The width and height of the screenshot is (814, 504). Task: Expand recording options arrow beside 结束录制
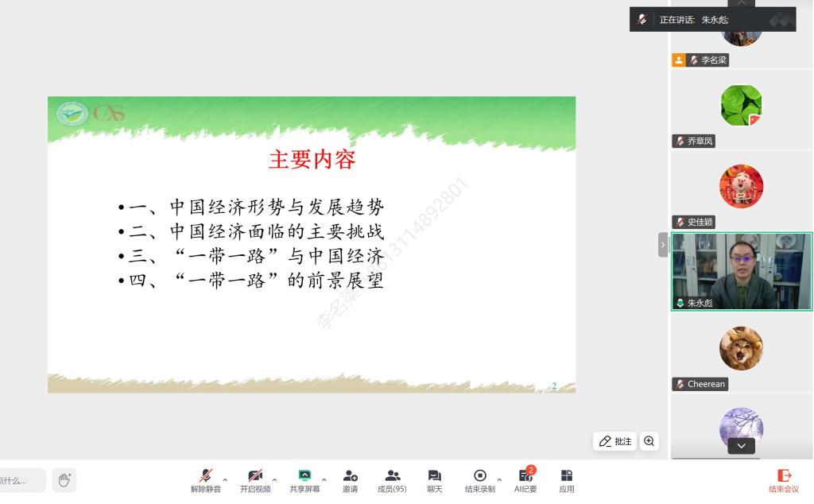(500, 479)
